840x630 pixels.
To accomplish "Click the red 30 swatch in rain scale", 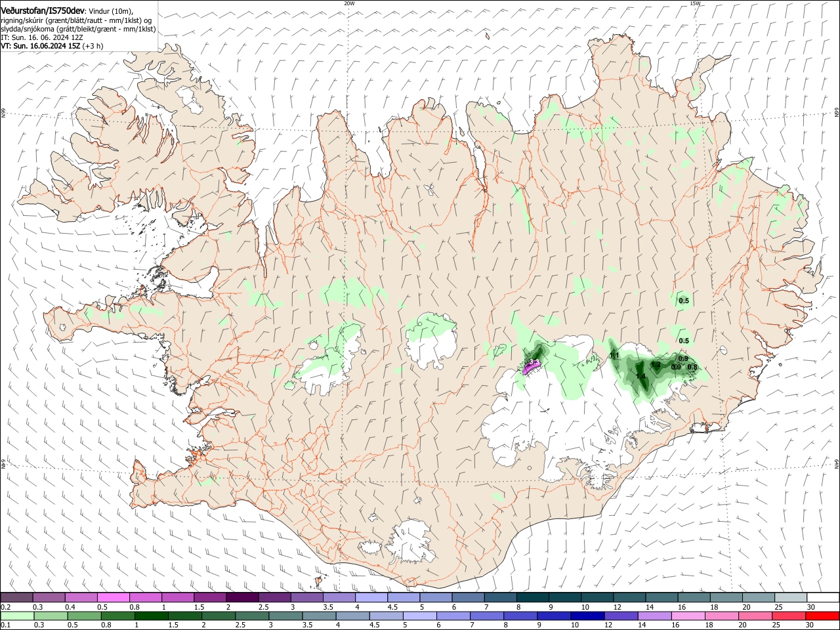I will tap(823, 616).
